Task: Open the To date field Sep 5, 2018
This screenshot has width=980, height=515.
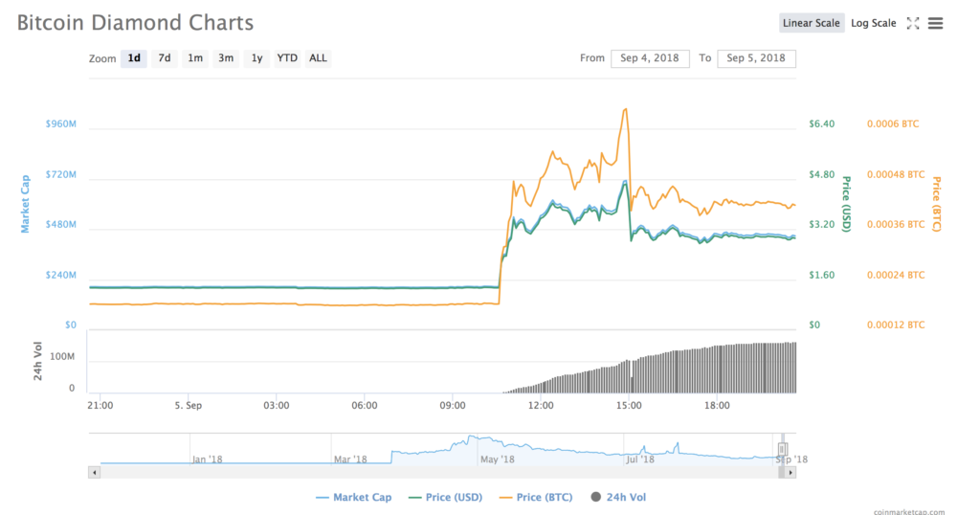Action: point(756,58)
